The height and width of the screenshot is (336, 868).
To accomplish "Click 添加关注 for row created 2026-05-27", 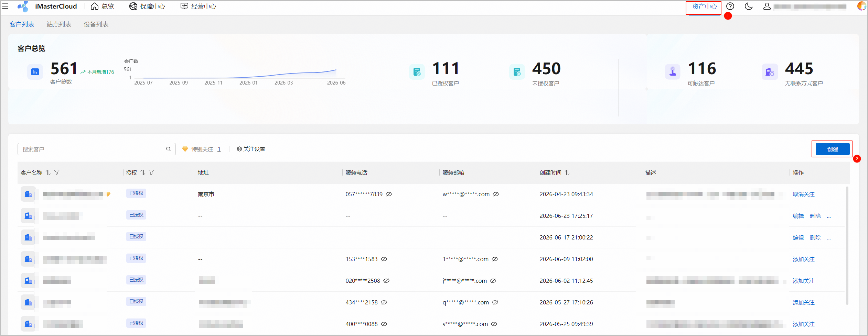I will pyautogui.click(x=804, y=302).
